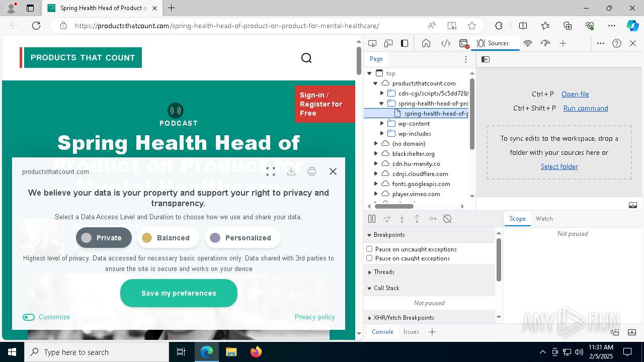Click the Windows search box
Viewport: 644px width, 362px height.
pyautogui.click(x=97, y=352)
